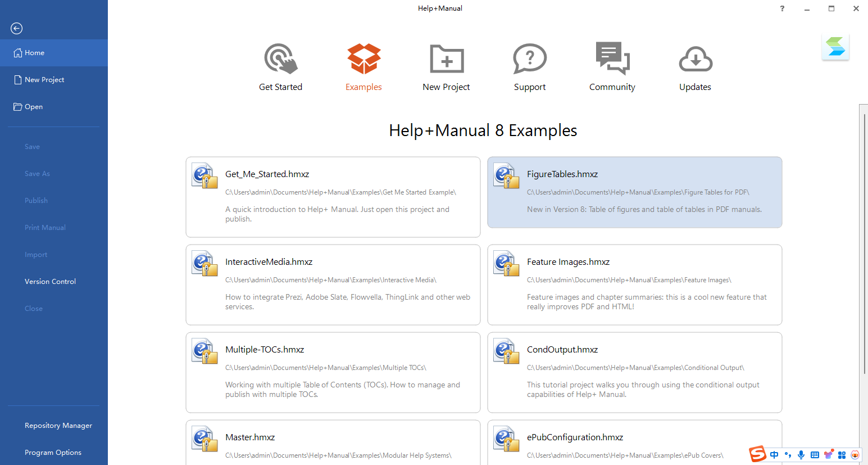The height and width of the screenshot is (465, 868).
Task: Click Publish in the sidebar
Action: pos(54,201)
